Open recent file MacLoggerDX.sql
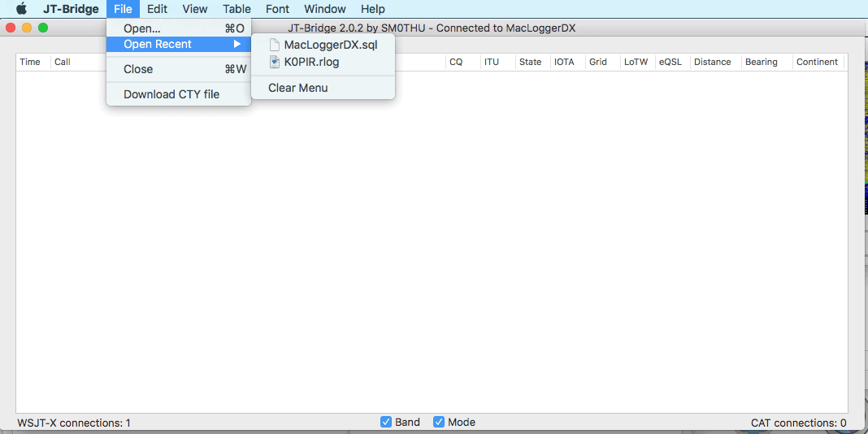This screenshot has width=868, height=434. [x=323, y=46]
